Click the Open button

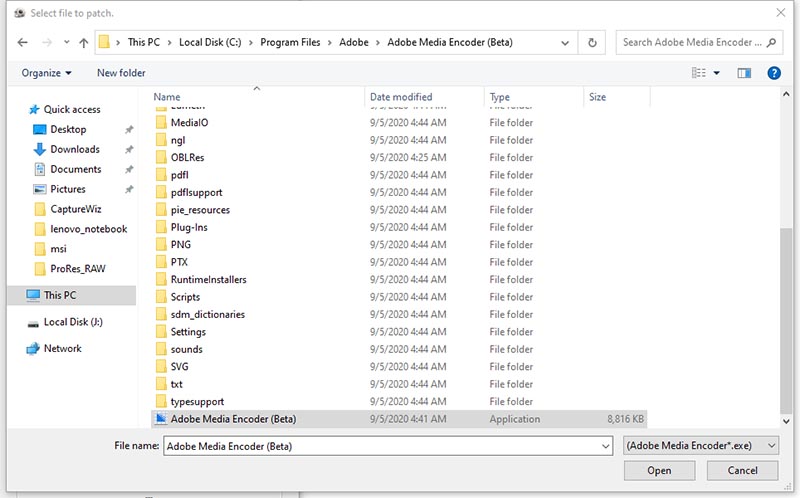tap(659, 470)
